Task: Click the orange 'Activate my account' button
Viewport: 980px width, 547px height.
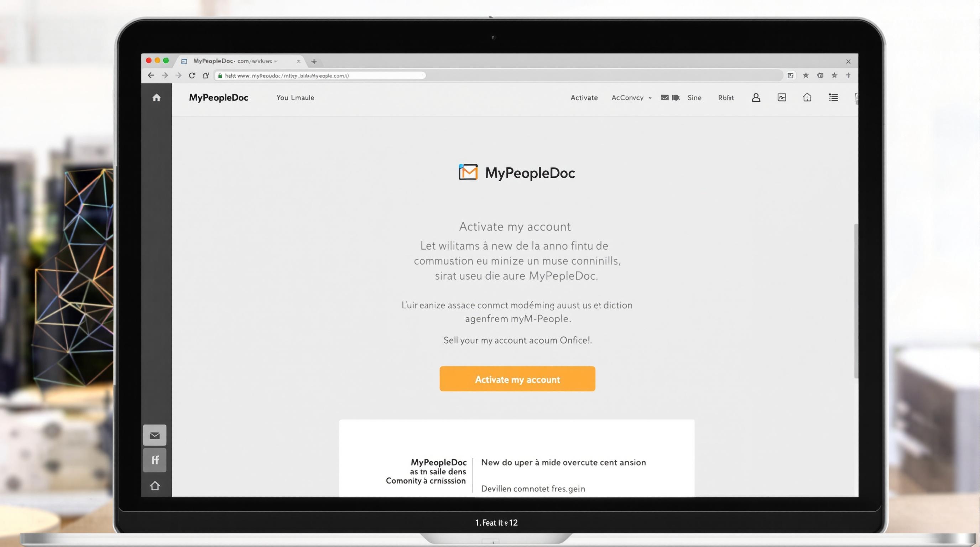Action: click(517, 379)
